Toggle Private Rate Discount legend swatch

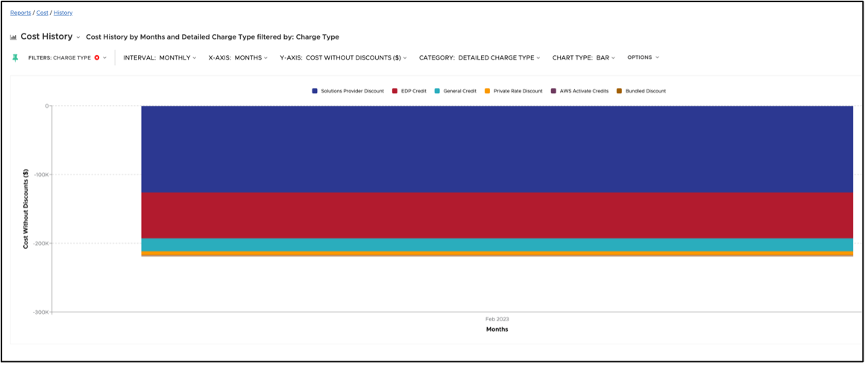[487, 91]
